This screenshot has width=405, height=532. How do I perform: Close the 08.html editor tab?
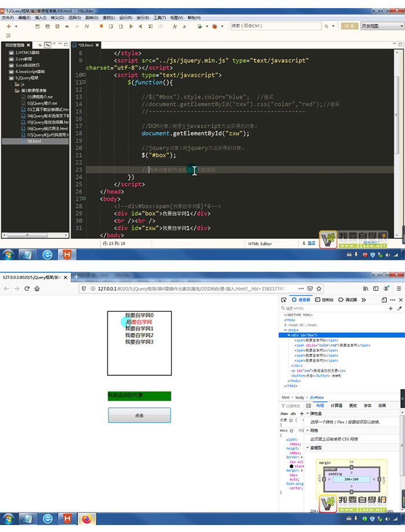(97, 45)
